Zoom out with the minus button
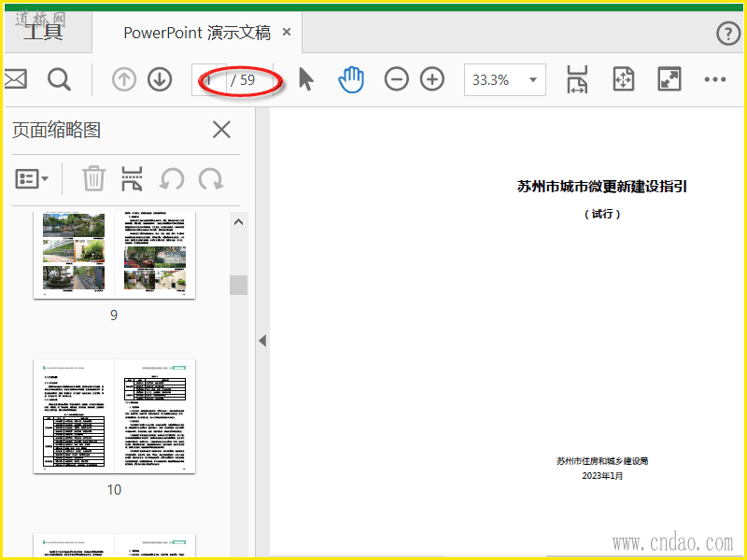747x560 pixels. tap(396, 79)
